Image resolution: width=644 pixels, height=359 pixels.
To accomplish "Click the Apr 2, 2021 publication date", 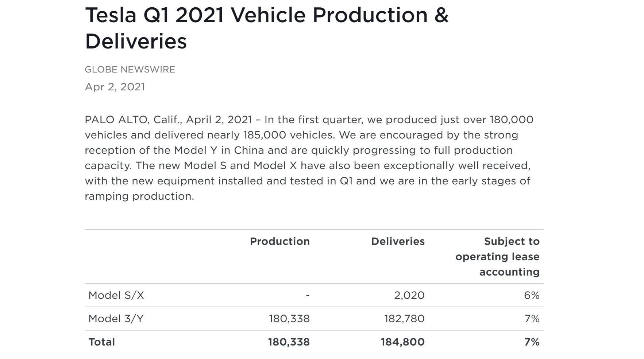I will [115, 87].
